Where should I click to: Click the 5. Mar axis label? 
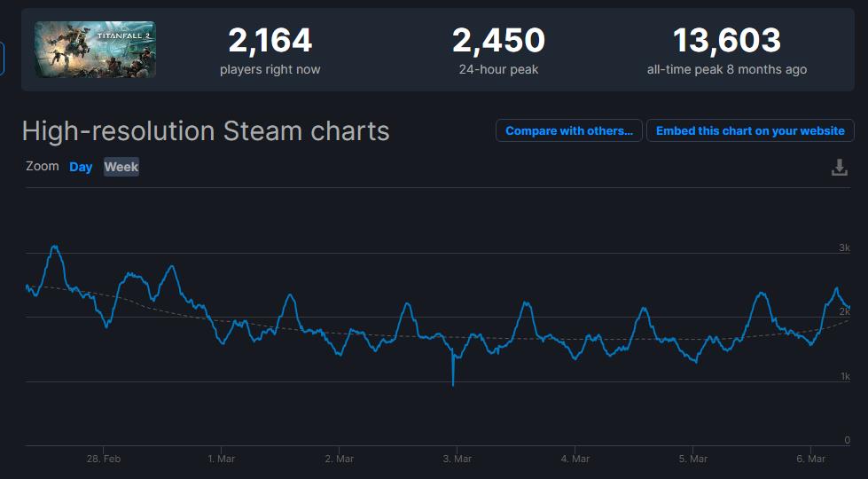[x=693, y=459]
